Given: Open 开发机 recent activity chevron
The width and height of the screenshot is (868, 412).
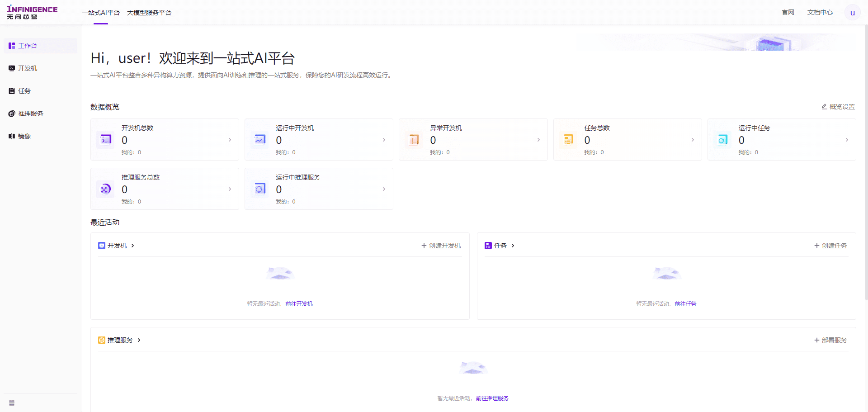Looking at the screenshot, I should [x=132, y=246].
